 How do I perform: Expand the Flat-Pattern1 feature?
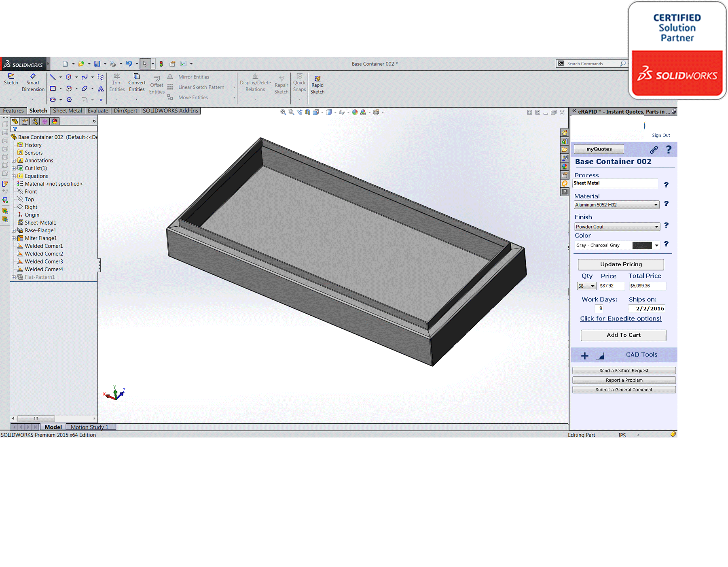pyautogui.click(x=14, y=277)
